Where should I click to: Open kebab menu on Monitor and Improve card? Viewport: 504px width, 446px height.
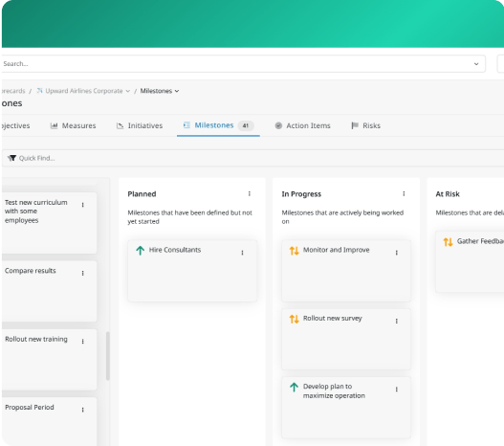(397, 253)
